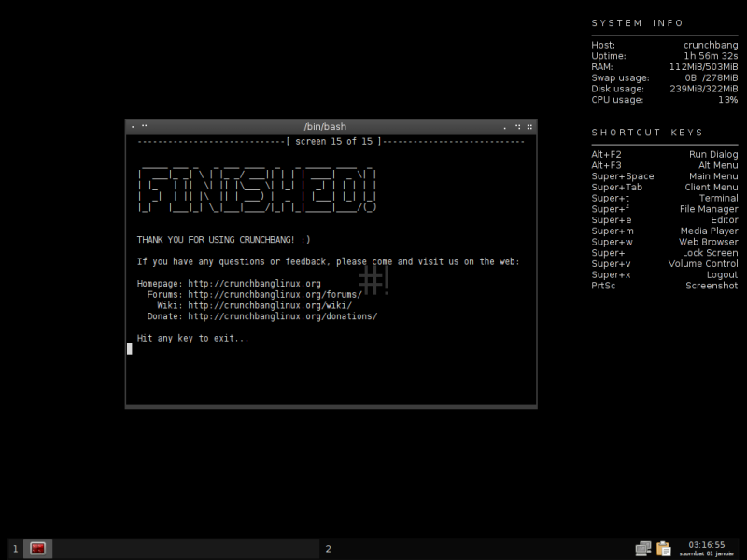Click the "SHORTCUT KEYS" heading
Viewport: 747px width, 560px height.
pyautogui.click(x=647, y=133)
